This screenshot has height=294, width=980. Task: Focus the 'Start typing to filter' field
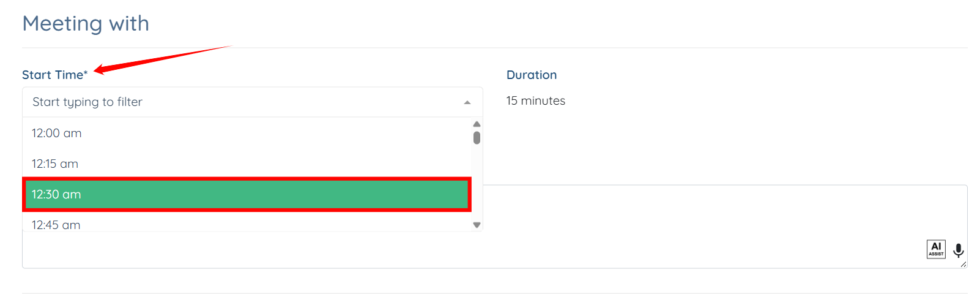point(245,102)
